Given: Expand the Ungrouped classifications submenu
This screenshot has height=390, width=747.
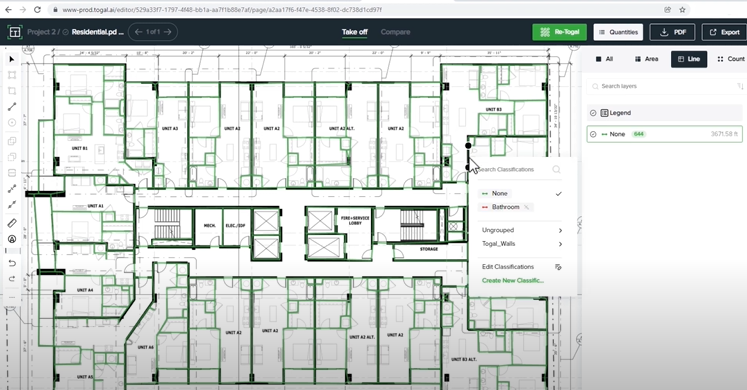Looking at the screenshot, I should pyautogui.click(x=522, y=230).
